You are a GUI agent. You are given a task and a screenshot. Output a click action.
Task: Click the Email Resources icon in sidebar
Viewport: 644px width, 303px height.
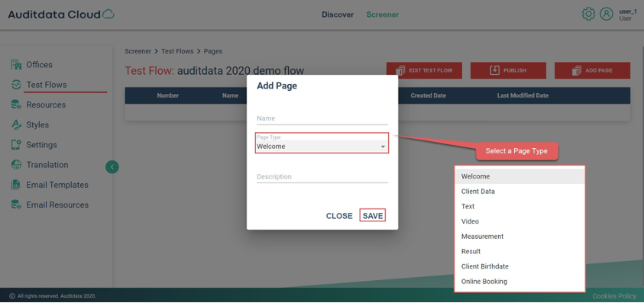click(x=16, y=205)
